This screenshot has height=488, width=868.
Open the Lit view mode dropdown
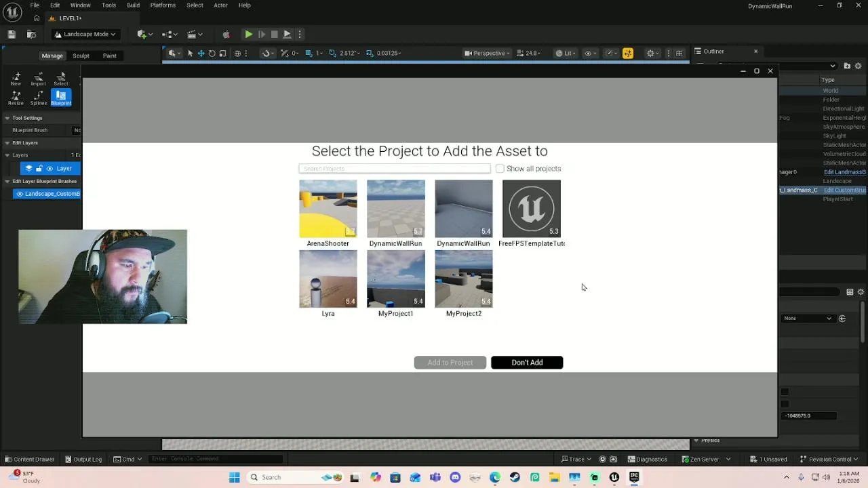tap(565, 53)
